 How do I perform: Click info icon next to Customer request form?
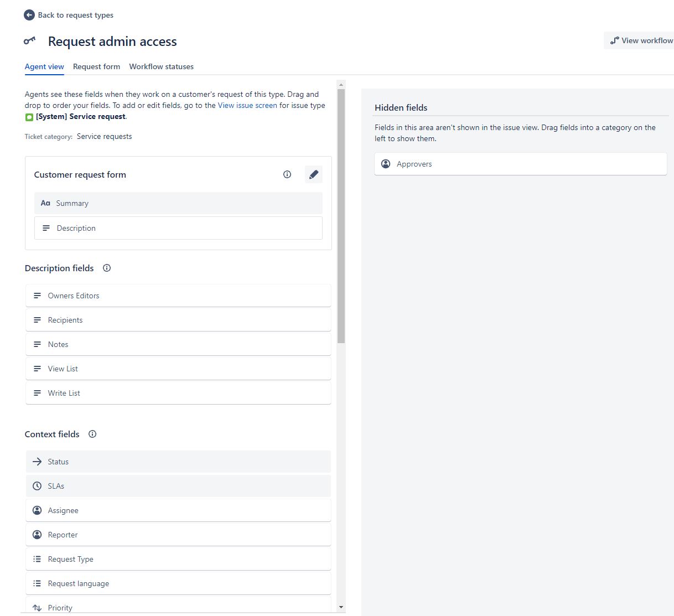287,174
